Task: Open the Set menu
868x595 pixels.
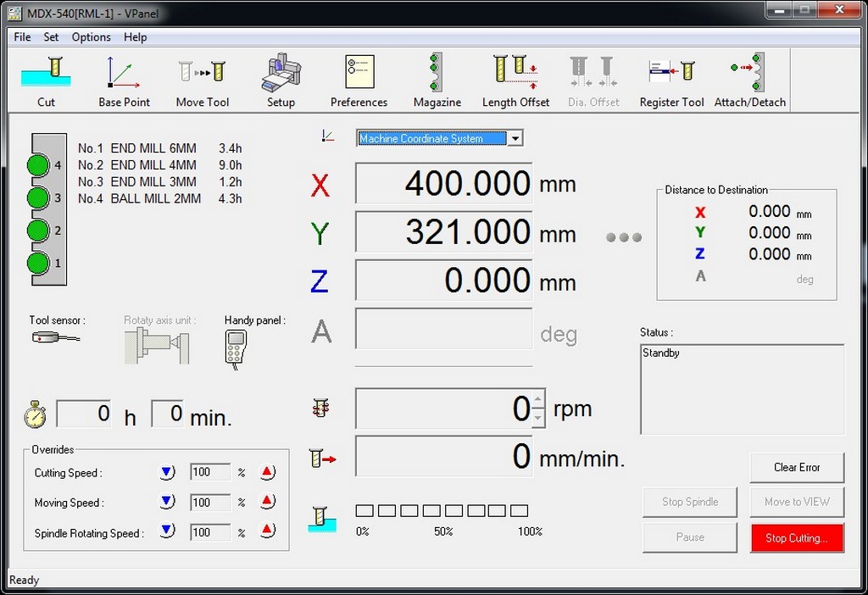Action: 51,37
